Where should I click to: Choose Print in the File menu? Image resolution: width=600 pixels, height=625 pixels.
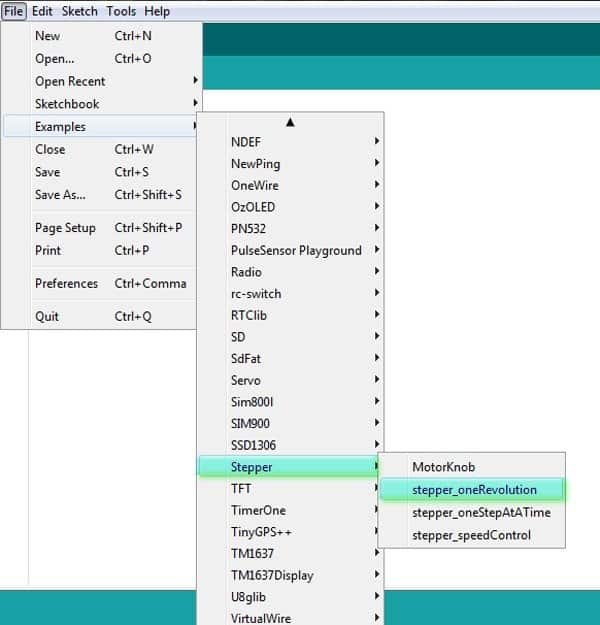[100, 250]
